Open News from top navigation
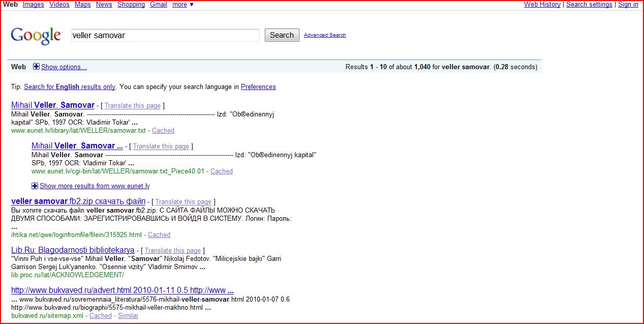This screenshot has height=324, width=644. tap(104, 5)
